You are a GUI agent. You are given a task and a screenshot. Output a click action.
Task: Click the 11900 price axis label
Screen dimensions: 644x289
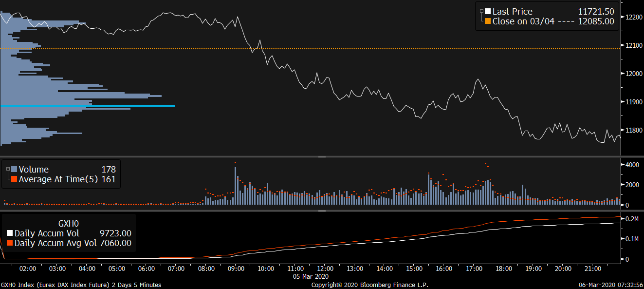click(x=633, y=102)
